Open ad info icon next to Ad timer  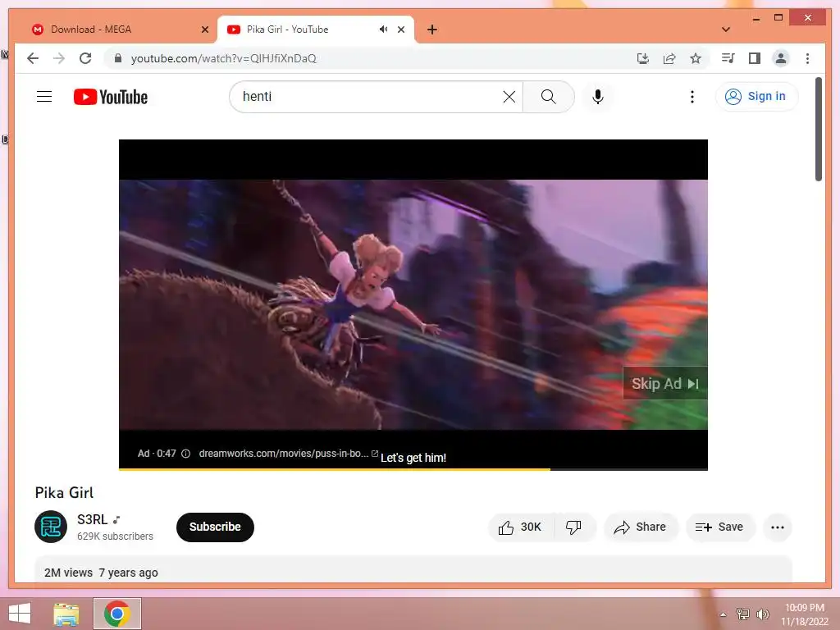pyautogui.click(x=186, y=454)
